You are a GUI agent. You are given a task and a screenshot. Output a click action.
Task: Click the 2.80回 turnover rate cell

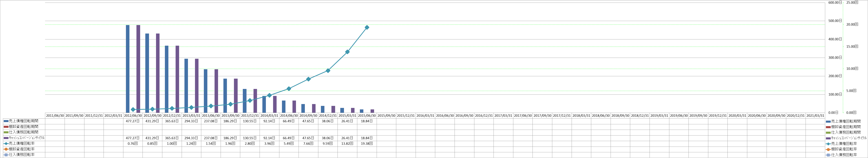click(250, 144)
